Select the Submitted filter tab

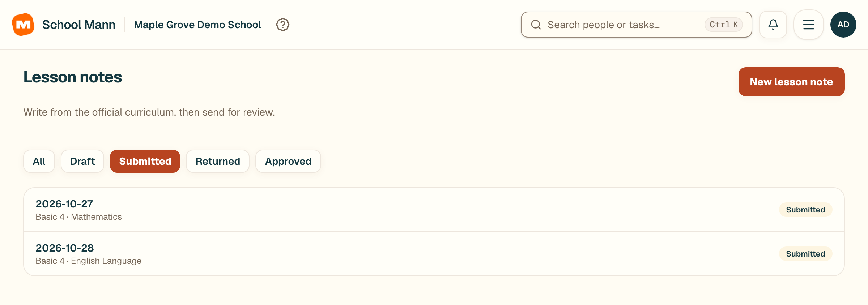tap(145, 161)
